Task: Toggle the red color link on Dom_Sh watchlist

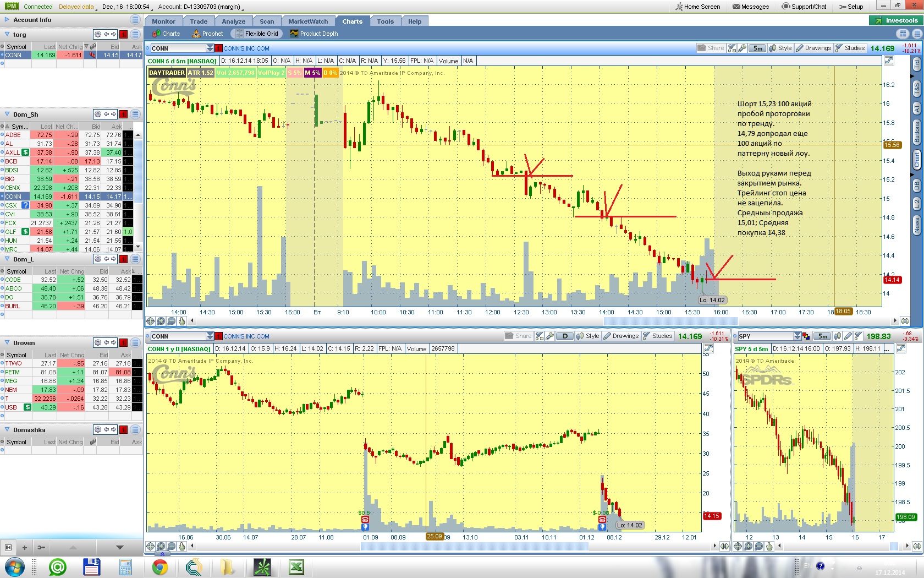Action: click(124, 114)
